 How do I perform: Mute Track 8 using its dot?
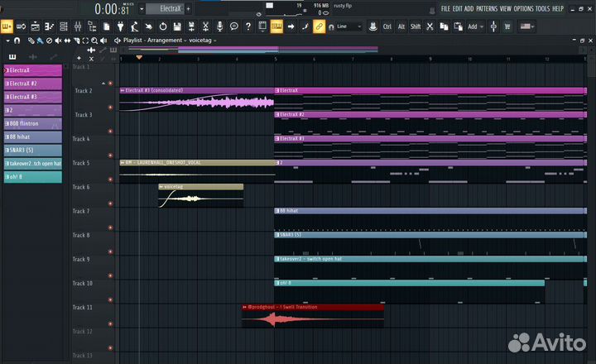pyautogui.click(x=110, y=251)
